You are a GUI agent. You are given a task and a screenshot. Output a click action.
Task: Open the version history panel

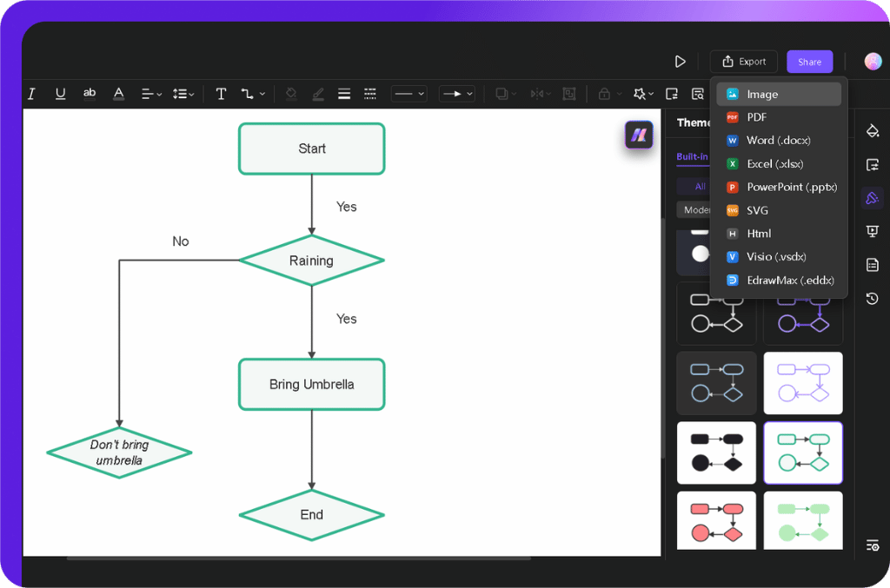872,298
